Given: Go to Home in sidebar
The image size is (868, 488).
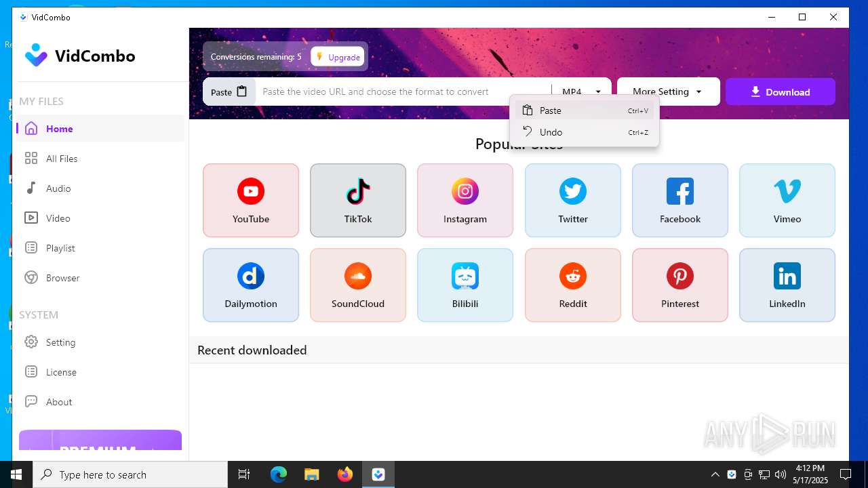Looking at the screenshot, I should coord(100,129).
